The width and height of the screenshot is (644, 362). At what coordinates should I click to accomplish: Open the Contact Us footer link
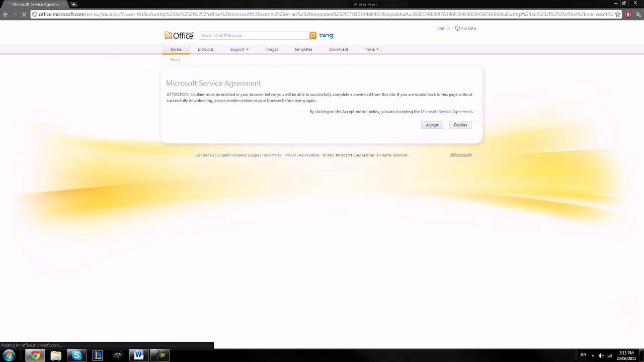click(205, 155)
